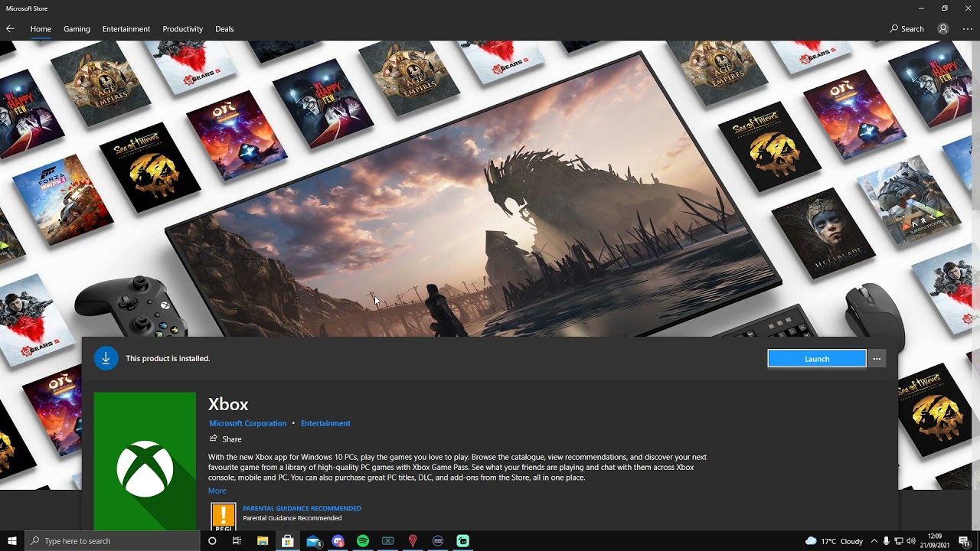Click the Xbox app title text
Screen dimensions: 980x551
pyautogui.click(x=228, y=404)
